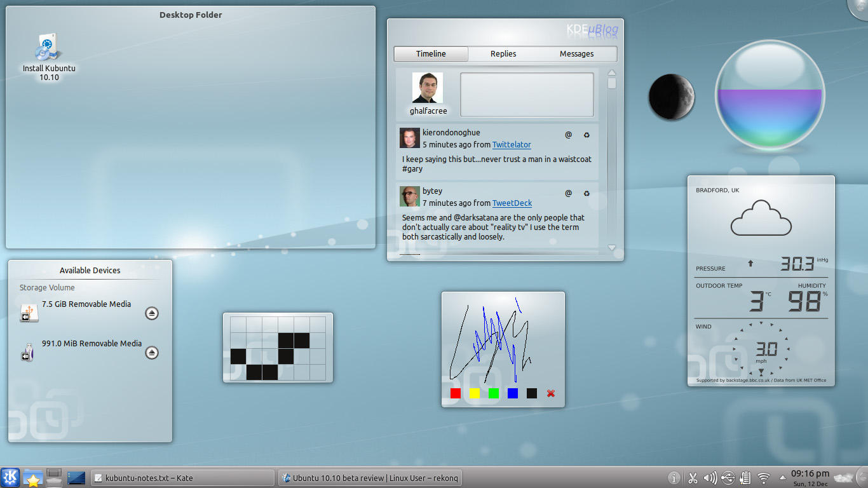Show hidden tray icons with the up arrow
Screen dimensions: 868x488
pyautogui.click(x=782, y=478)
